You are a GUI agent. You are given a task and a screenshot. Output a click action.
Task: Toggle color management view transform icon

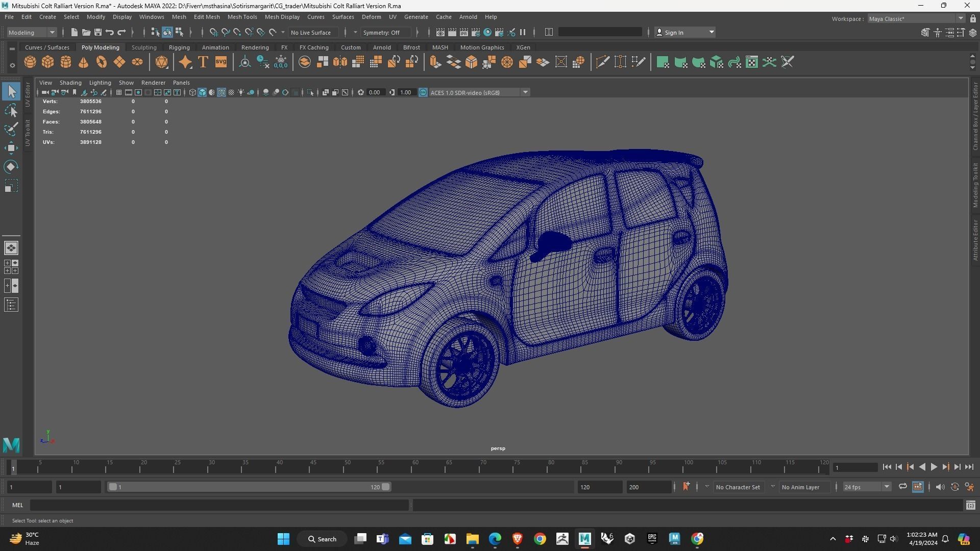pos(423,92)
